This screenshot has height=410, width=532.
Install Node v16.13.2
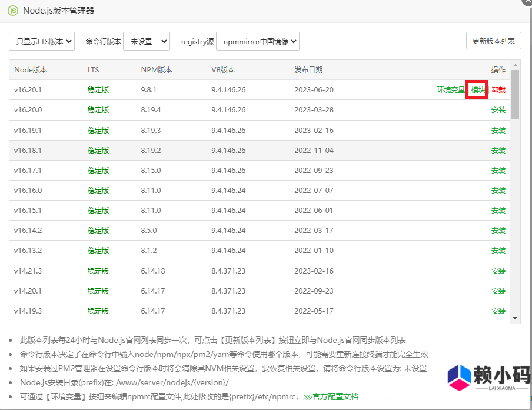tap(498, 251)
